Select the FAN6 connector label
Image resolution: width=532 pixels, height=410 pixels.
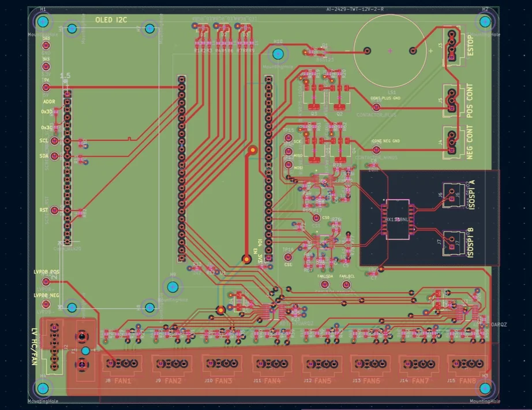[371, 381]
